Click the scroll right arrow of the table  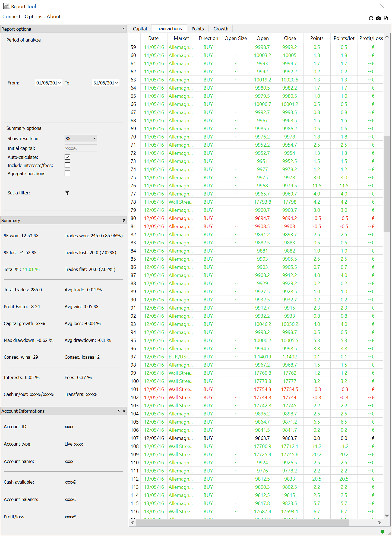(x=380, y=523)
